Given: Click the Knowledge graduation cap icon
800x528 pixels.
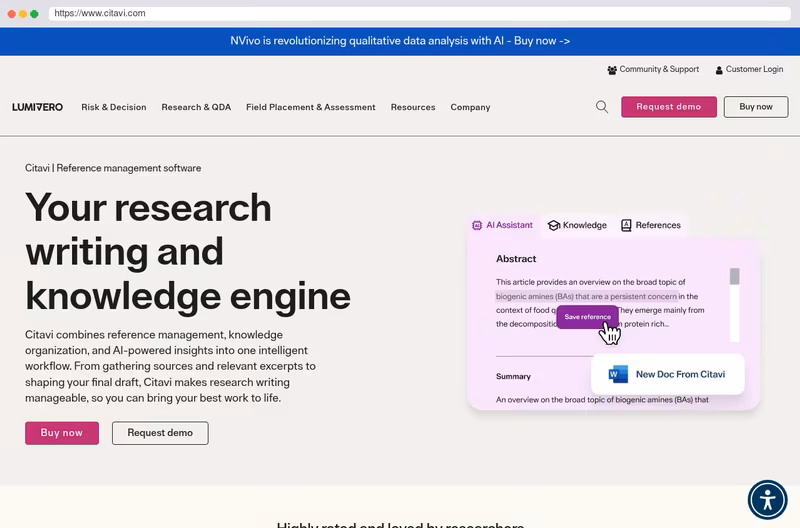Looking at the screenshot, I should pyautogui.click(x=554, y=225).
